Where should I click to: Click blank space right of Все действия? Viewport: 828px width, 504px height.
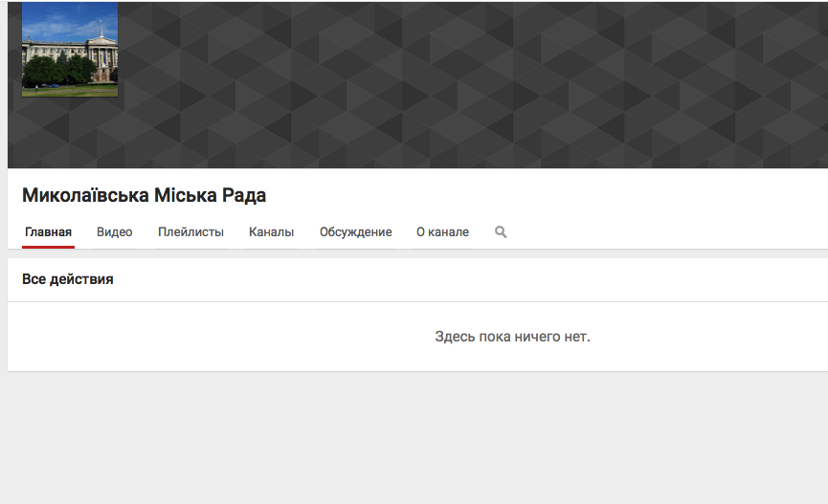(479, 279)
